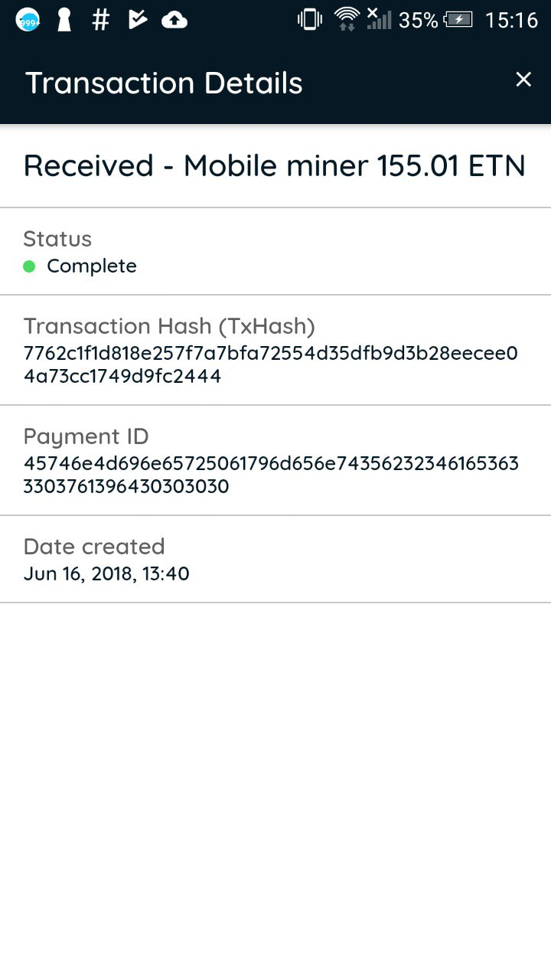Tap the hash symbol notification icon
This screenshot has width=551, height=980.
point(100,20)
